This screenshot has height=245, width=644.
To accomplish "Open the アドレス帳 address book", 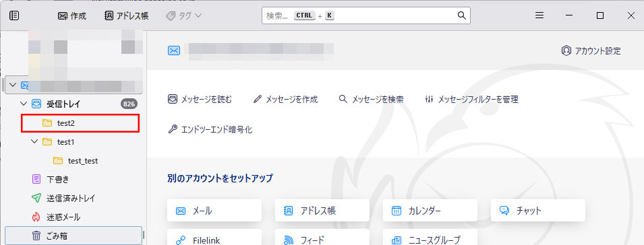I will (127, 16).
